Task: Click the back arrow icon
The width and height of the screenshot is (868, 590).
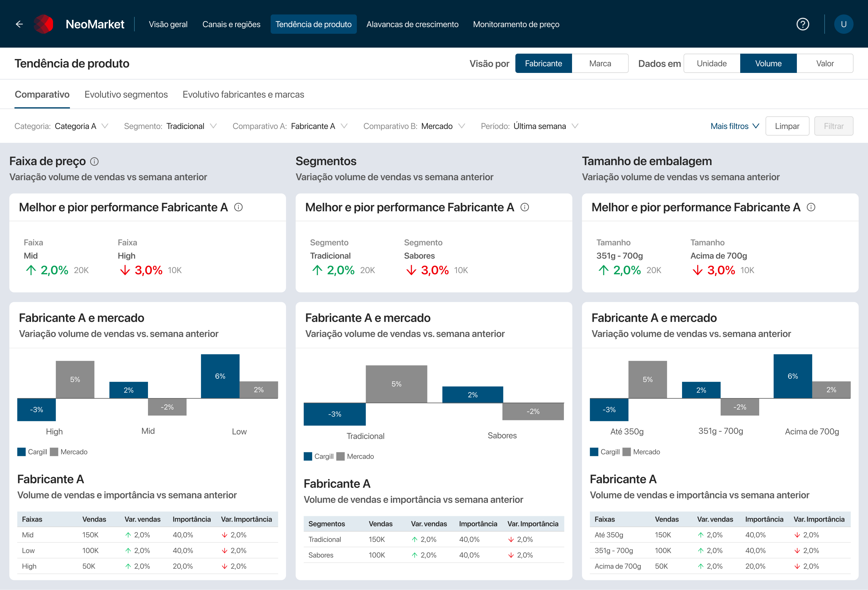Action: coord(19,24)
